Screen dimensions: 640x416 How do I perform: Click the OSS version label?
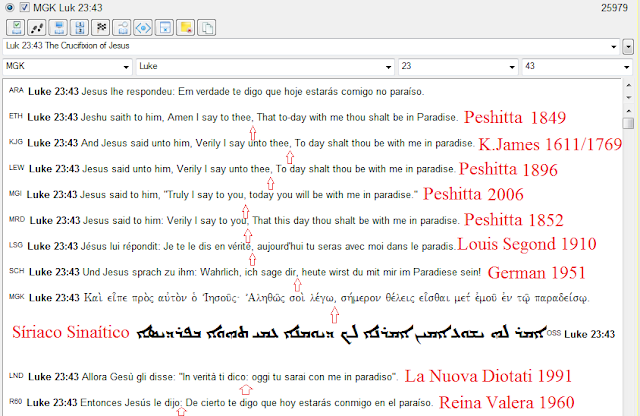coord(554,333)
